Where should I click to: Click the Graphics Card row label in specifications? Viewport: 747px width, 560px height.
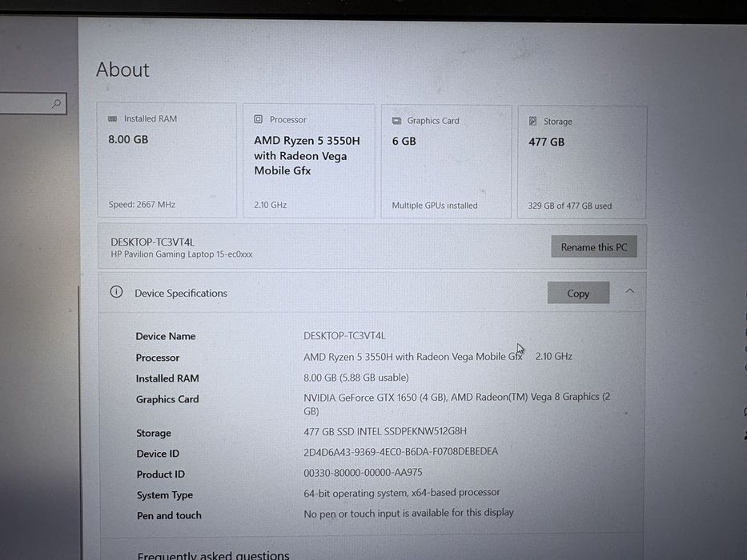pyautogui.click(x=167, y=399)
